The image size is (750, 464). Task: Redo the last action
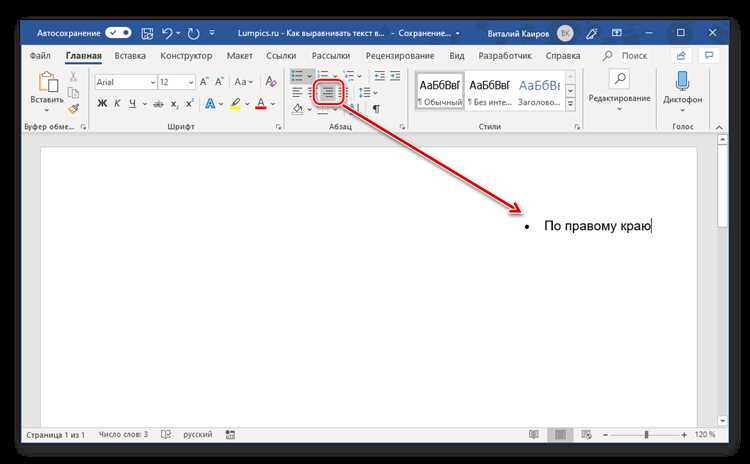pos(193,33)
